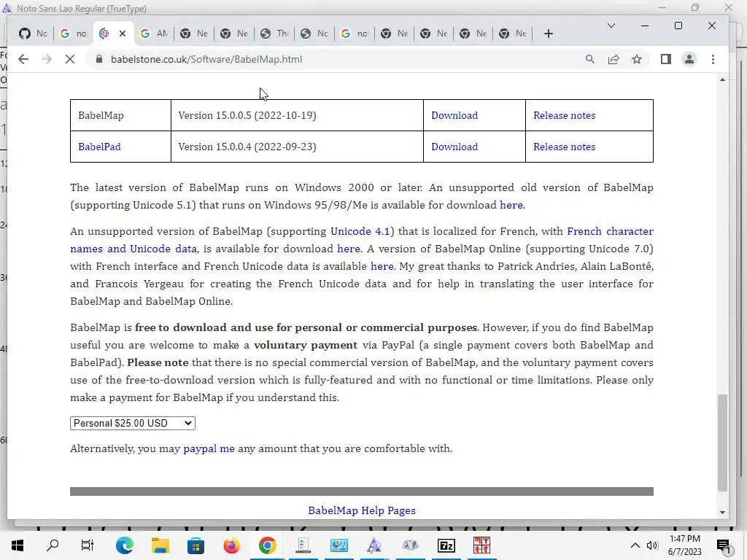Open the 7-Zip taskbar icon
This screenshot has width=747, height=560.
click(446, 545)
